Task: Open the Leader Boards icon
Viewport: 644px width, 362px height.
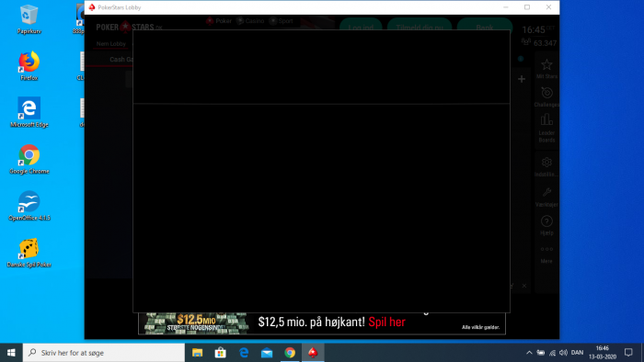Action: (546, 120)
